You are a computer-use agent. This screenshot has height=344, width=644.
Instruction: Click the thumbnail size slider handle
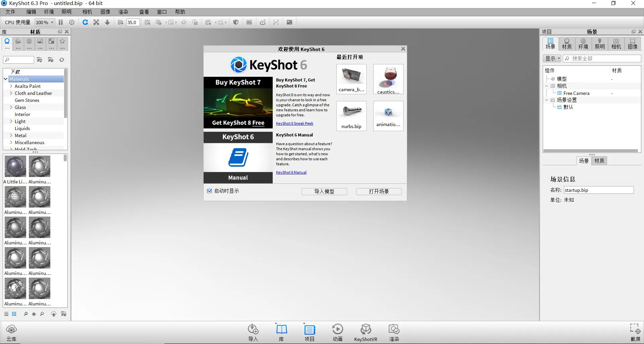tap(34, 314)
